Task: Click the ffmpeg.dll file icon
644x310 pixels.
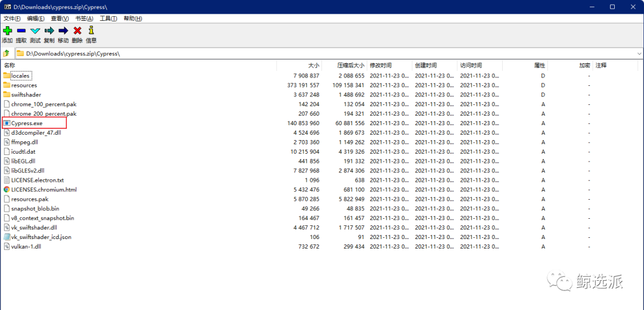Action: tap(7, 142)
